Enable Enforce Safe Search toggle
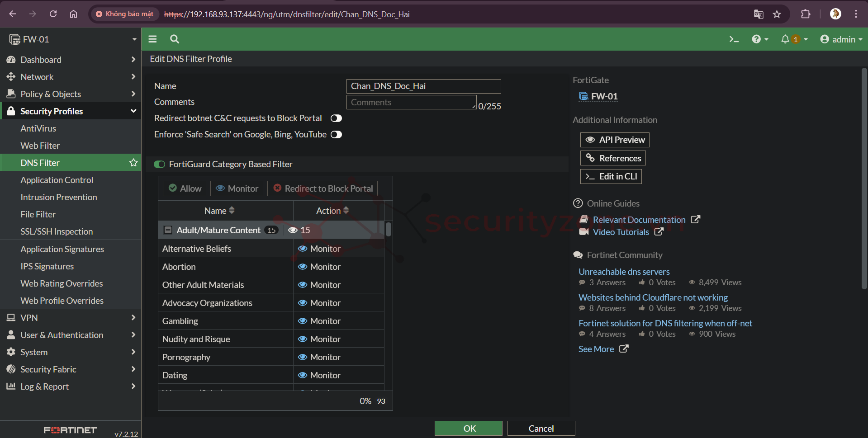Viewport: 868px width, 438px height. (336, 135)
